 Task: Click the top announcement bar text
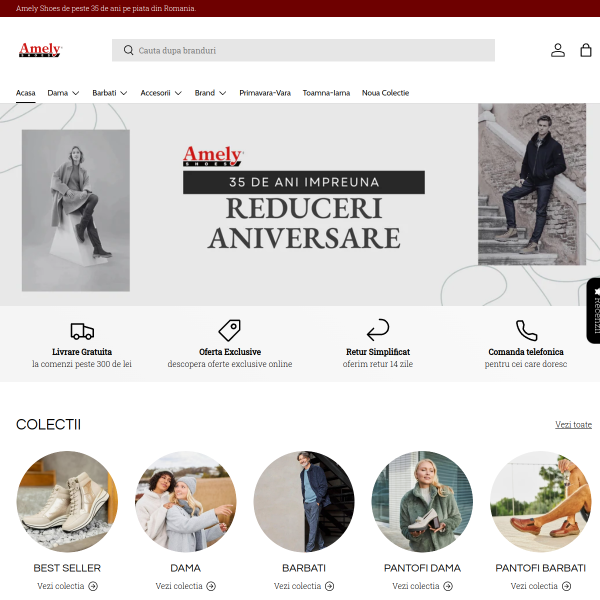106,8
